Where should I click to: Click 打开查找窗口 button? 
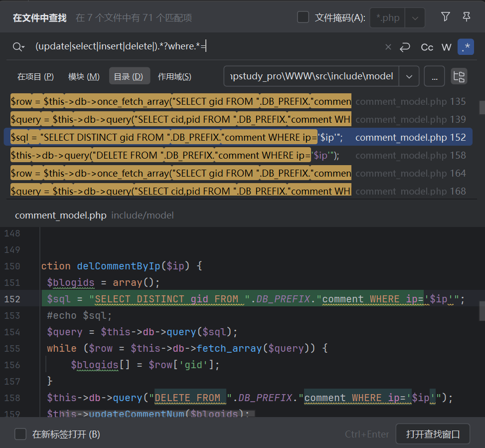433,434
